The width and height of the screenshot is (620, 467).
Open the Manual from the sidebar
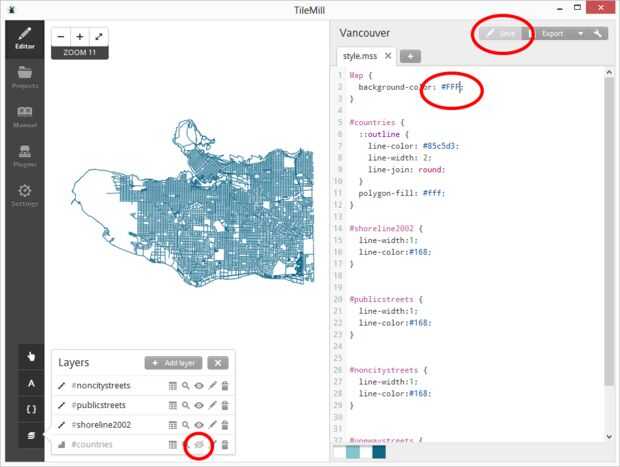pyautogui.click(x=25, y=117)
